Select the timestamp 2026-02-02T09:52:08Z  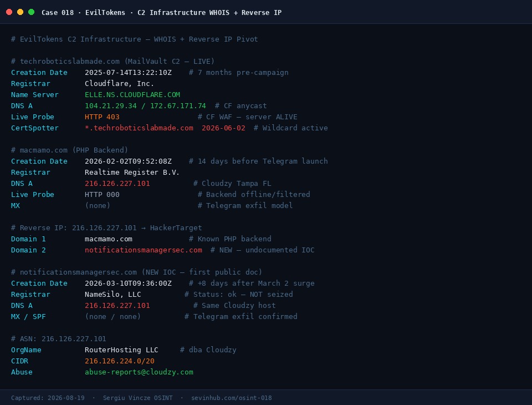pos(128,161)
